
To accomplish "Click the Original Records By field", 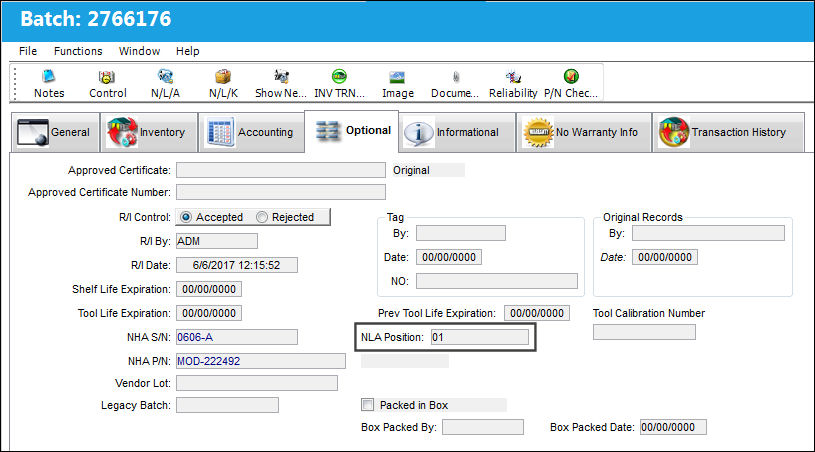I will [708, 233].
